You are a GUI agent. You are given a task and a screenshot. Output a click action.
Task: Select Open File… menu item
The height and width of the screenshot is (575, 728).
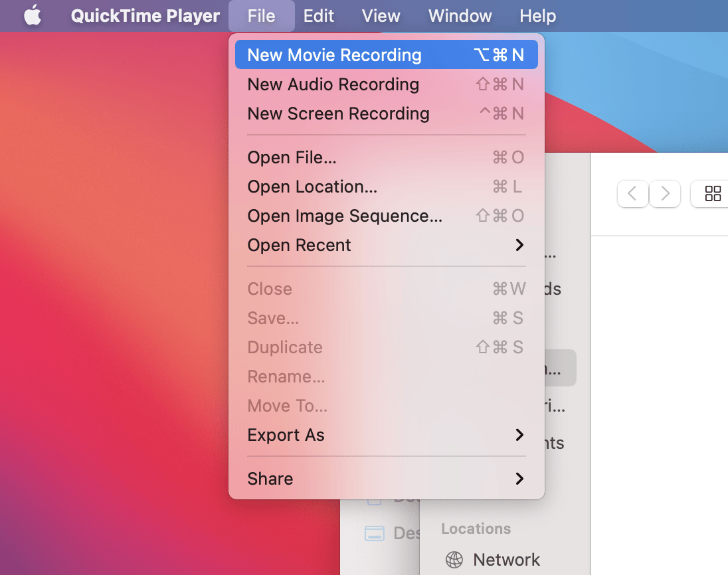[x=387, y=157]
